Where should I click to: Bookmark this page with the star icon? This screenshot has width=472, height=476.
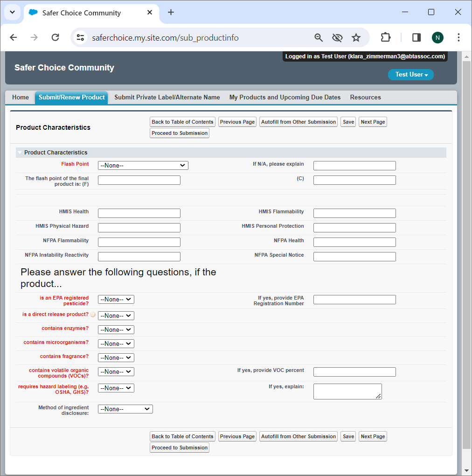(356, 37)
